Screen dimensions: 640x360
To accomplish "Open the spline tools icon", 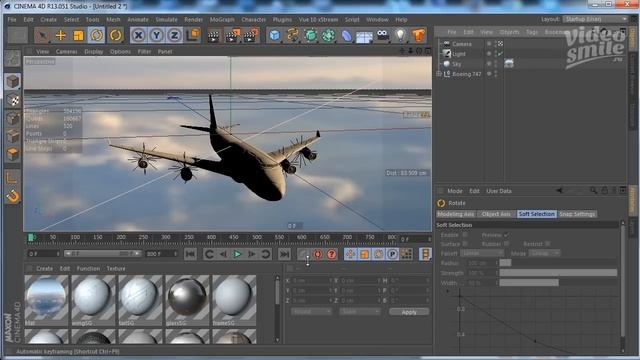I will [293, 36].
